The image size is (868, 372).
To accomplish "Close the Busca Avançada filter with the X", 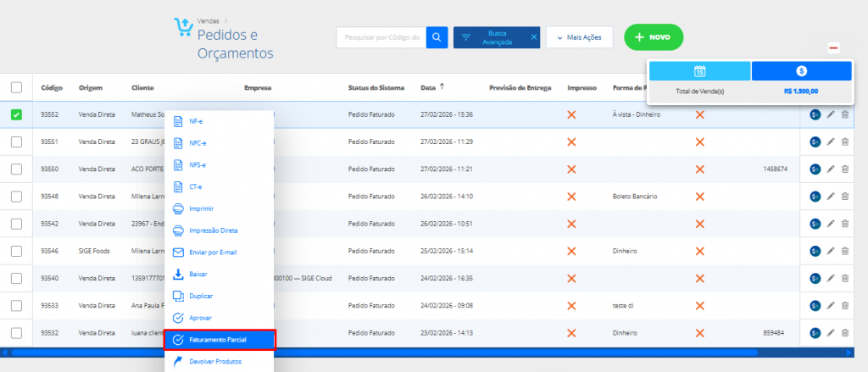I will [533, 37].
